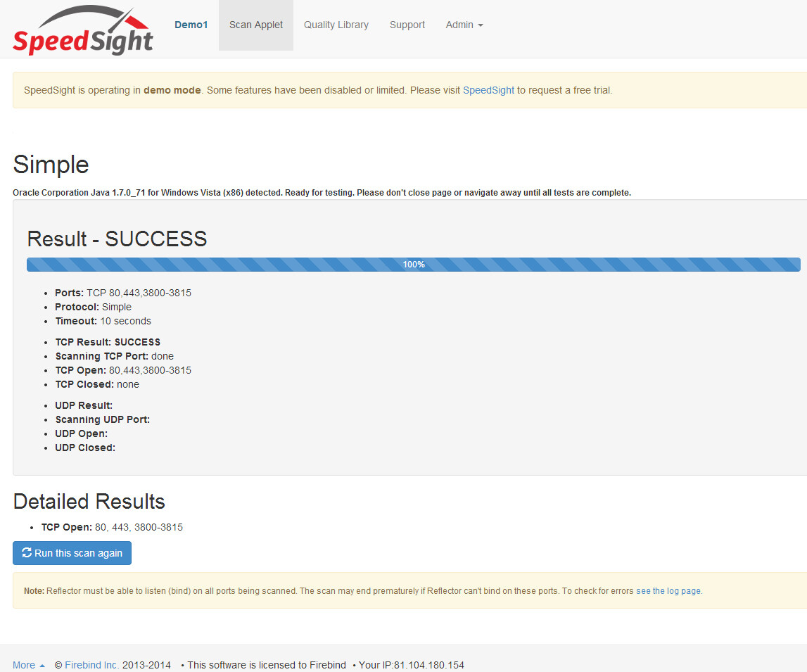Screen dimensions: 807x672
Task: Click the Admin dropdown caret arrow
Action: [481, 25]
